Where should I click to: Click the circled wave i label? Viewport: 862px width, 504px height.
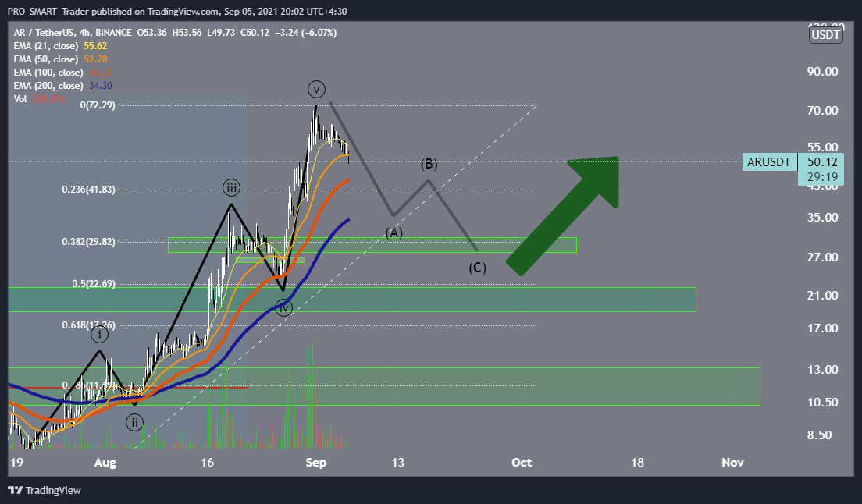click(99, 335)
